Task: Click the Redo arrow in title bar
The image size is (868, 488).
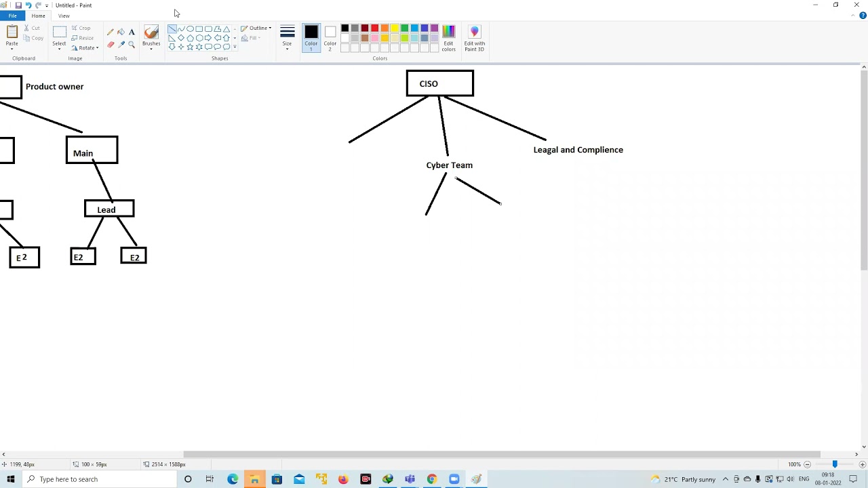Action: point(38,5)
